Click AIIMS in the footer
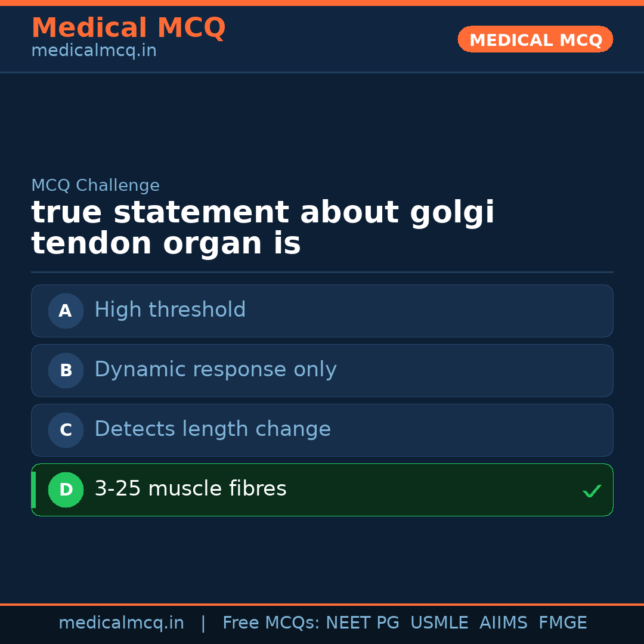The width and height of the screenshot is (644, 644). (x=503, y=623)
